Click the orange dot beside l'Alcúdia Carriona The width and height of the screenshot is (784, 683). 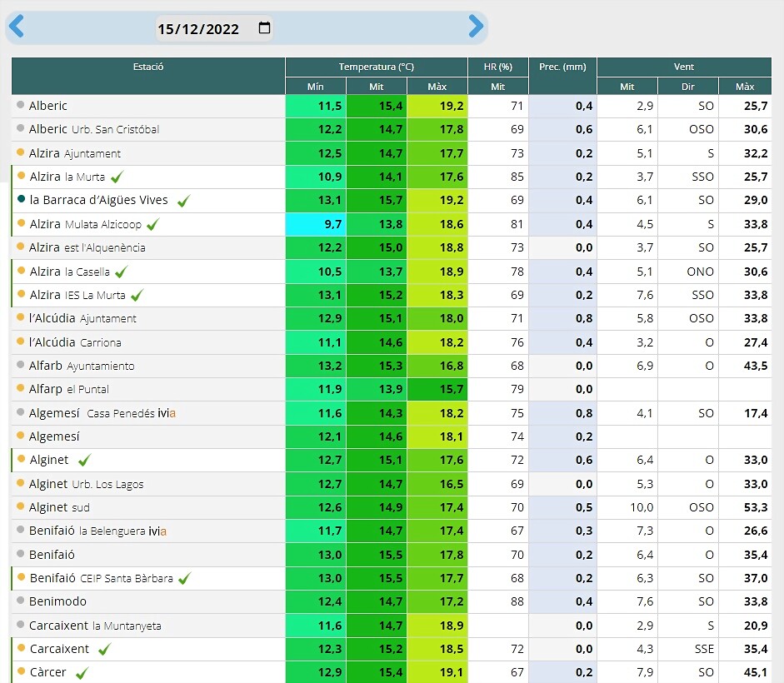pyautogui.click(x=21, y=341)
